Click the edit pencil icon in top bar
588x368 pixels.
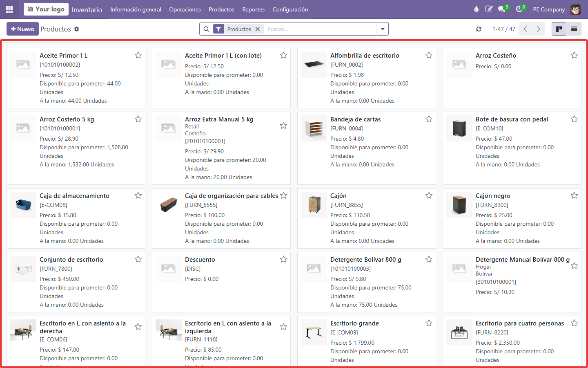[x=489, y=9]
